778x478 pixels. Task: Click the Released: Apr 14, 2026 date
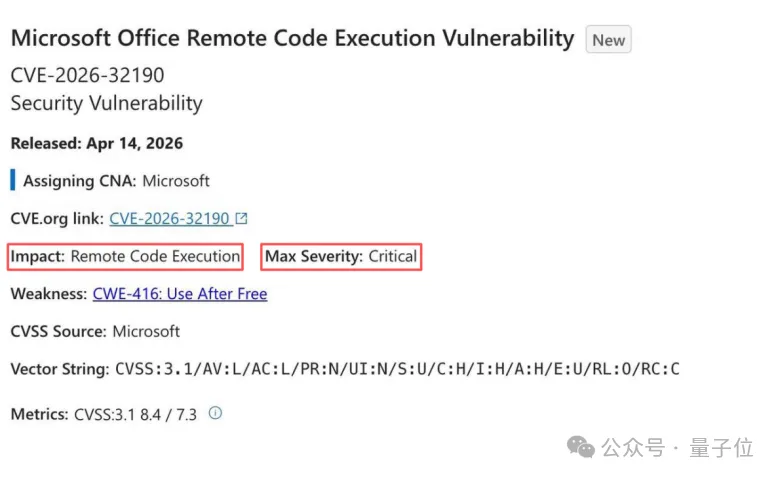pyautogui.click(x=97, y=143)
